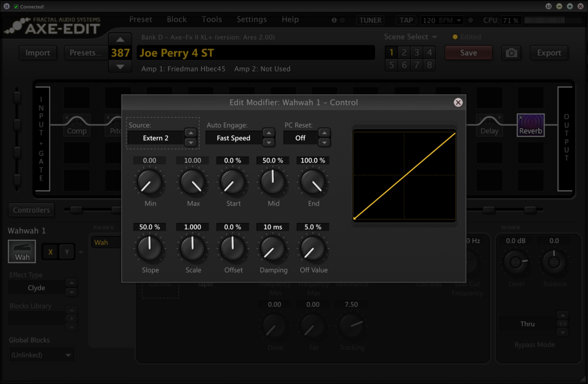This screenshot has height=384, width=588.
Task: Click the Max knob
Action: 193,182
